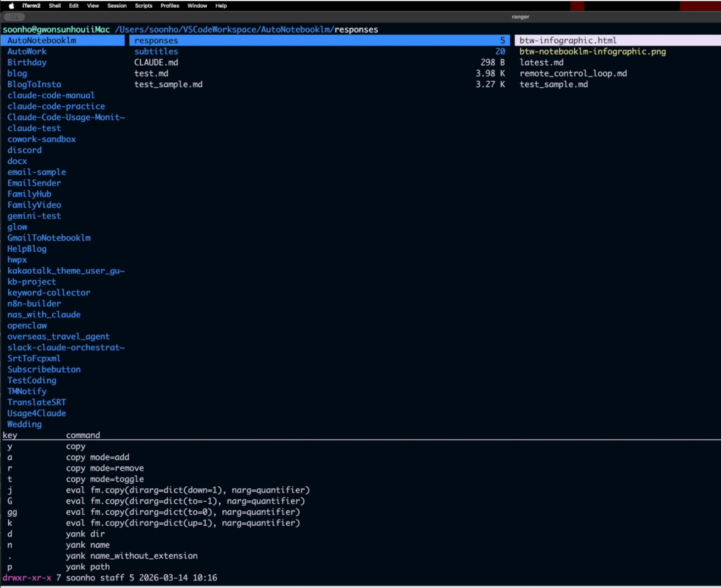Select the BlogToInsta folder
The image size is (721, 588).
34,84
